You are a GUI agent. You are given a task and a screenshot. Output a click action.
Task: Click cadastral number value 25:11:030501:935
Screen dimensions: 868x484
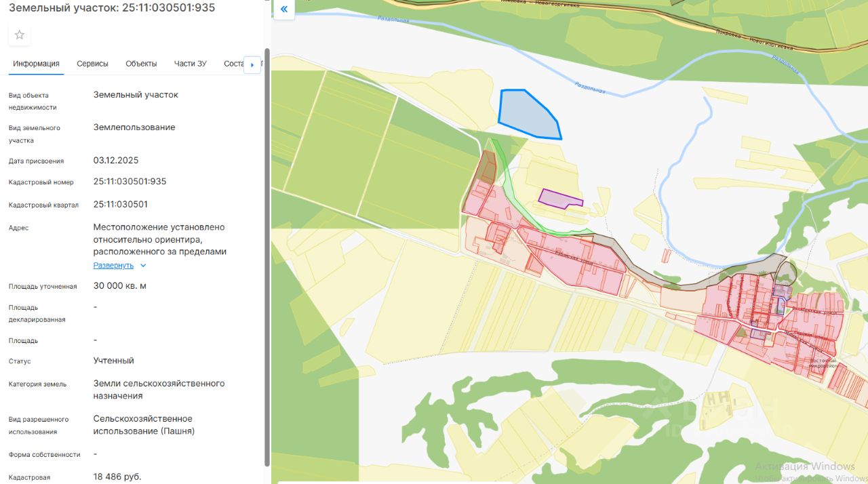coord(130,182)
